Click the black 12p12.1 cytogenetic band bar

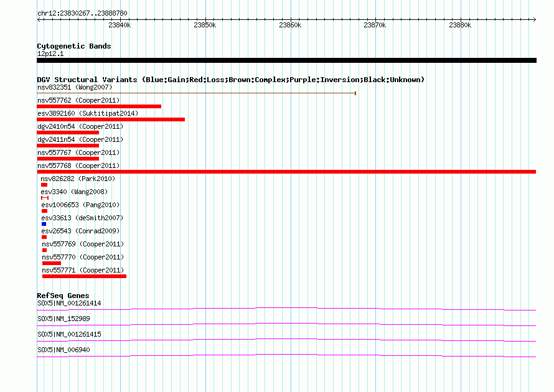coord(286,60)
